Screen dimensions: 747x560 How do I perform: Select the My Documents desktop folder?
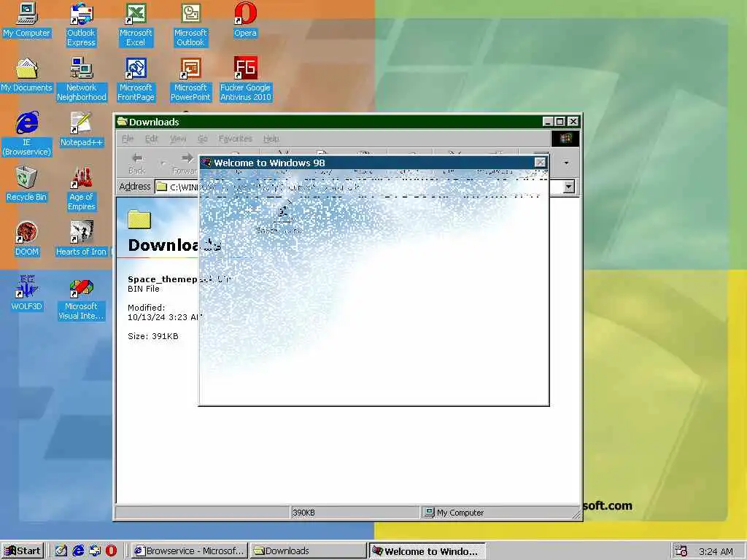pyautogui.click(x=27, y=75)
